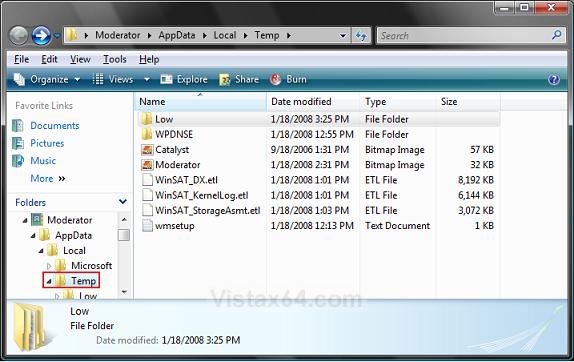Open Pictures favorite link
This screenshot has width=574, height=362.
pyautogui.click(x=47, y=143)
